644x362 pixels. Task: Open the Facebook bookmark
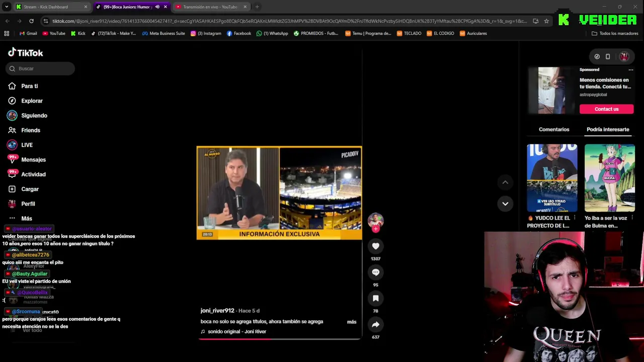click(x=239, y=34)
